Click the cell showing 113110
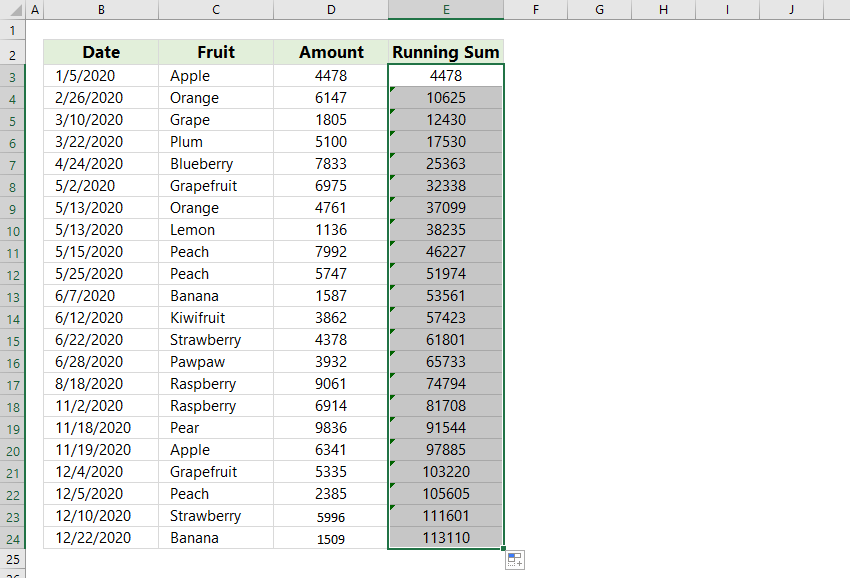 pos(445,537)
